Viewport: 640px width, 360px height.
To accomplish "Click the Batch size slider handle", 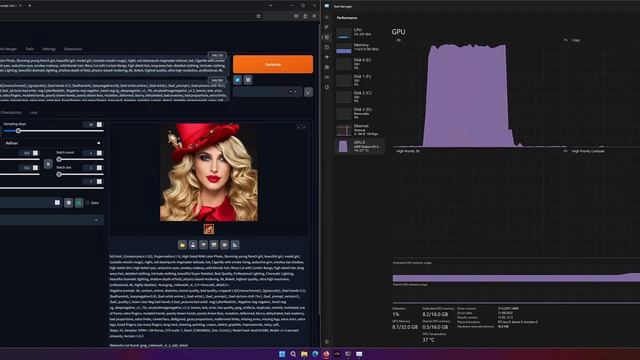I will 59,175.
